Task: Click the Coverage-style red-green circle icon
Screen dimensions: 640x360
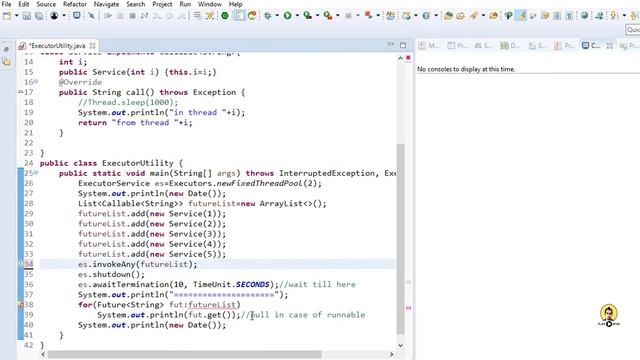Action: [x=252, y=16]
